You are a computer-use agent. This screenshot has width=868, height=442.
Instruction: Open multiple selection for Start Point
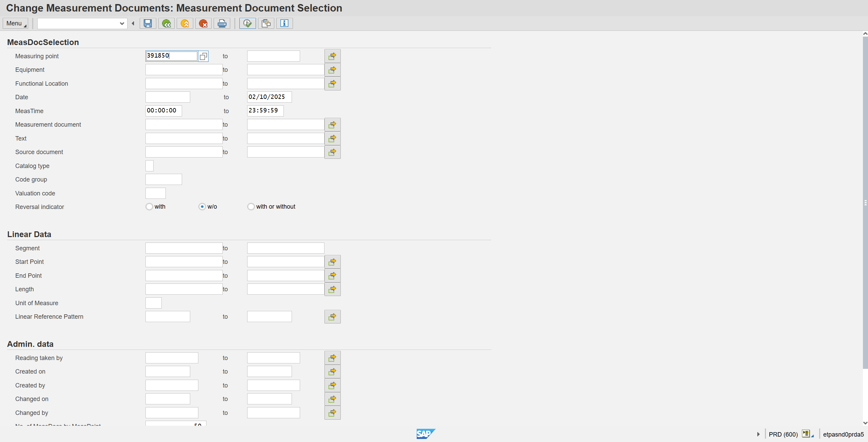[x=332, y=262]
